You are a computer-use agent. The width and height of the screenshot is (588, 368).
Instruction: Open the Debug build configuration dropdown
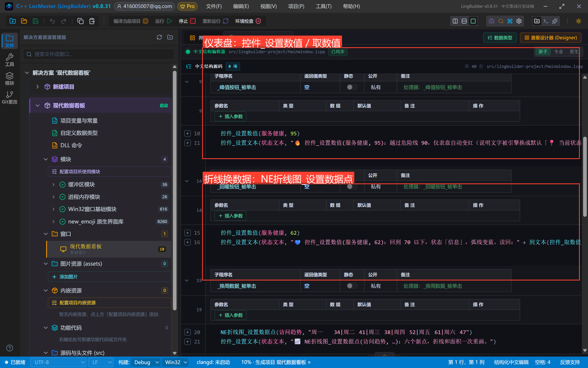tap(146, 362)
